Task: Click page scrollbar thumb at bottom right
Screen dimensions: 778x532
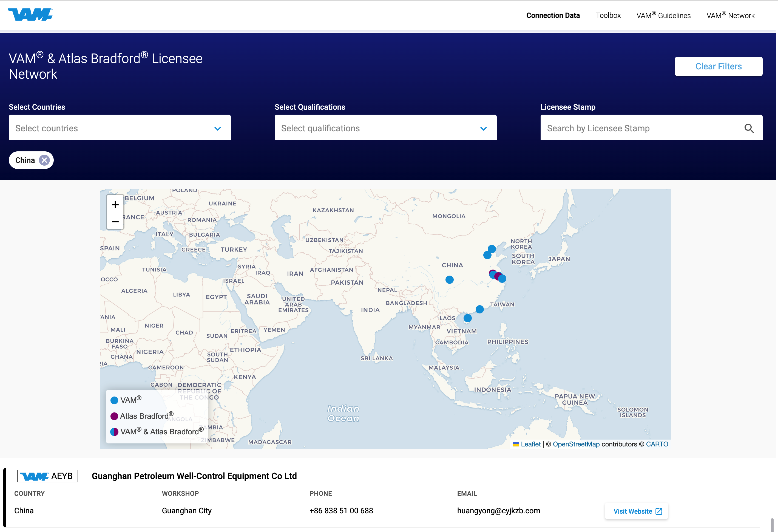Action: pos(772,525)
